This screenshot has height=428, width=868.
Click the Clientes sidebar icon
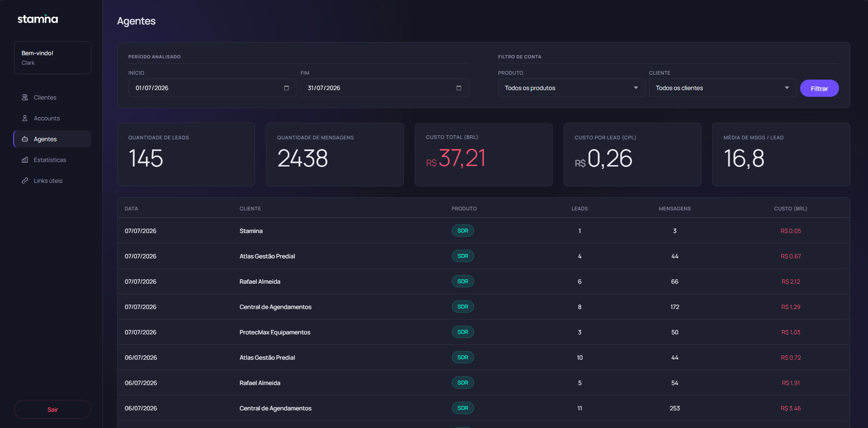point(25,97)
